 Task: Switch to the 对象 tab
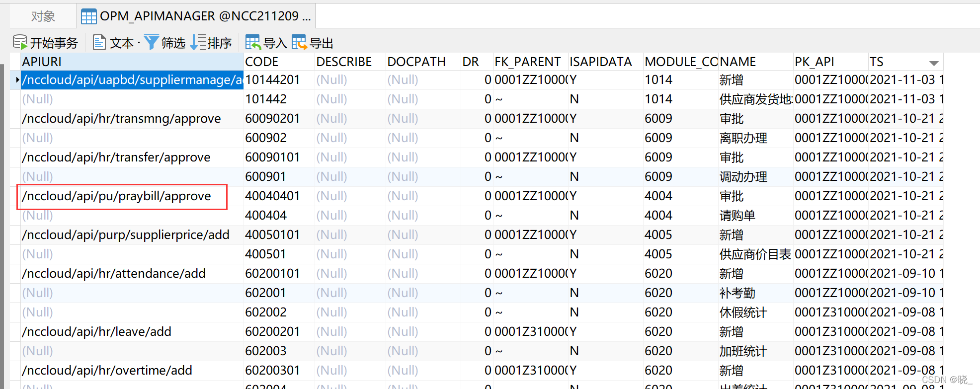[x=43, y=16]
